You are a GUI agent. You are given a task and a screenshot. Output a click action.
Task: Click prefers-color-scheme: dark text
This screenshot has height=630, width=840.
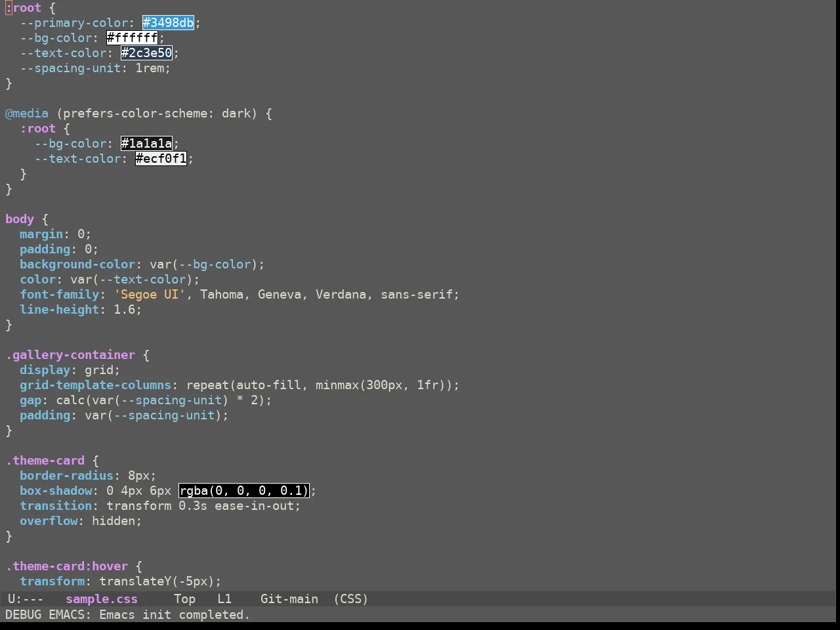pyautogui.click(x=157, y=114)
